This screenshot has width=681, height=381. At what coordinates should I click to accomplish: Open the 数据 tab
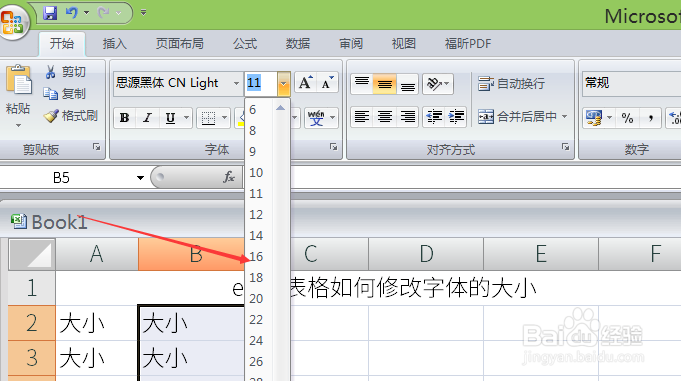coord(298,43)
